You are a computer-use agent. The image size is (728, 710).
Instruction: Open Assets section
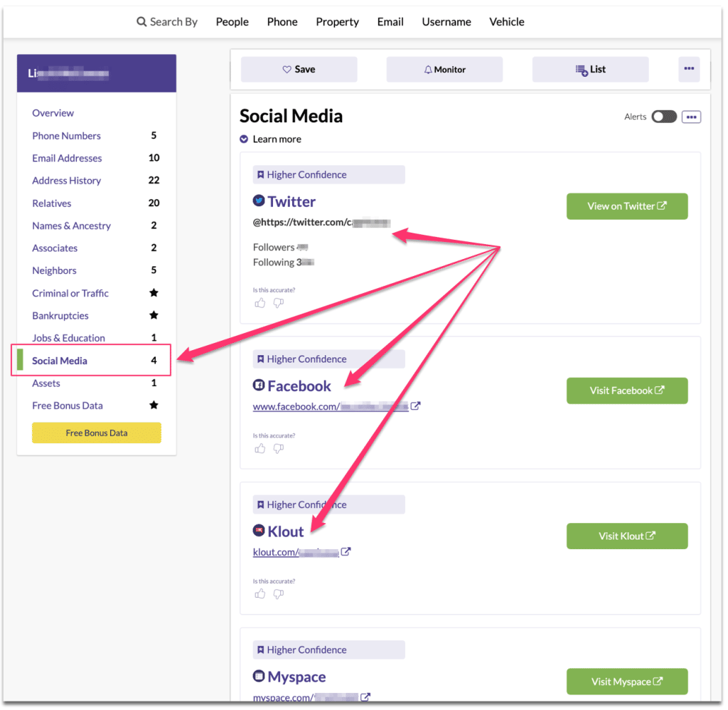click(x=46, y=383)
